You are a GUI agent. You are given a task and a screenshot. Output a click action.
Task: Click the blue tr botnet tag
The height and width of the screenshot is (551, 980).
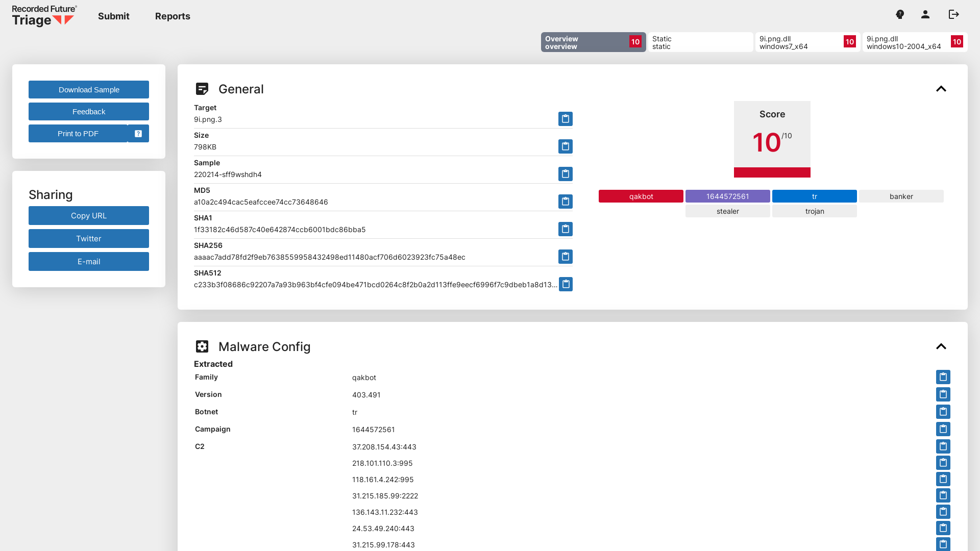click(x=815, y=196)
